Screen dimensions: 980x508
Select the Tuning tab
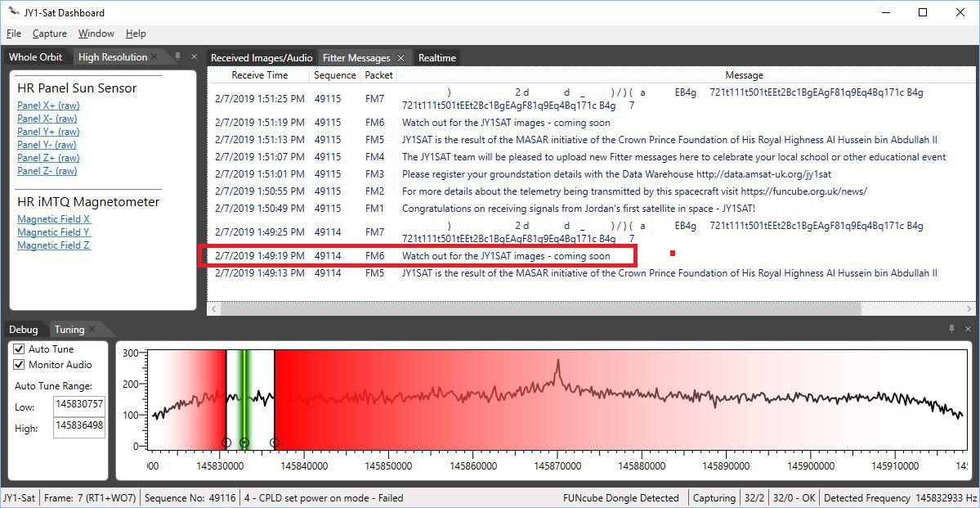tap(69, 329)
